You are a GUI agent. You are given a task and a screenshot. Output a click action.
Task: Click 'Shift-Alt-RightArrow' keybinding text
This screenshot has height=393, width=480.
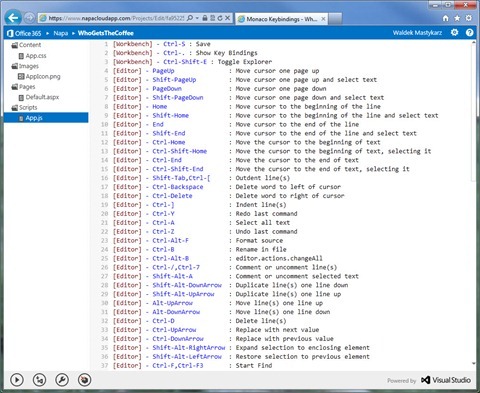pyautogui.click(x=189, y=348)
